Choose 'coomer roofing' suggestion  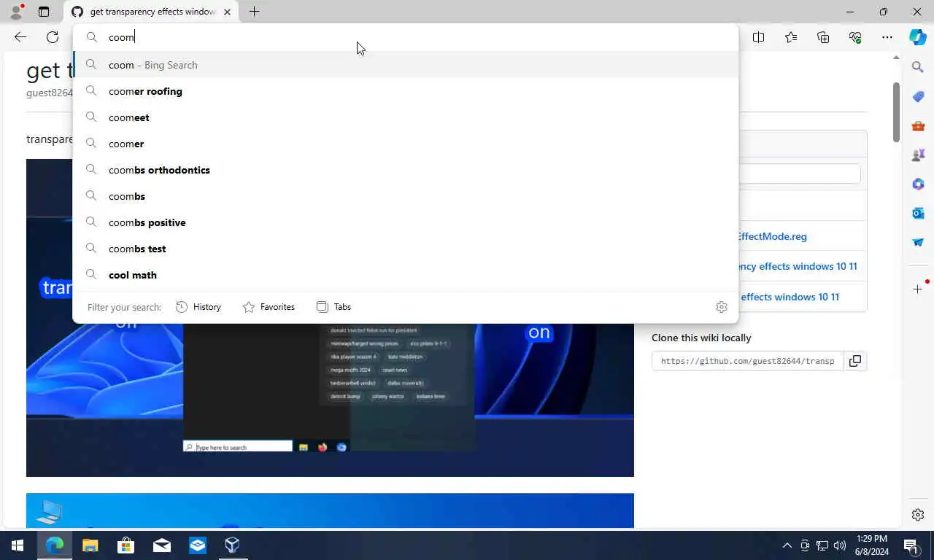tap(406, 91)
